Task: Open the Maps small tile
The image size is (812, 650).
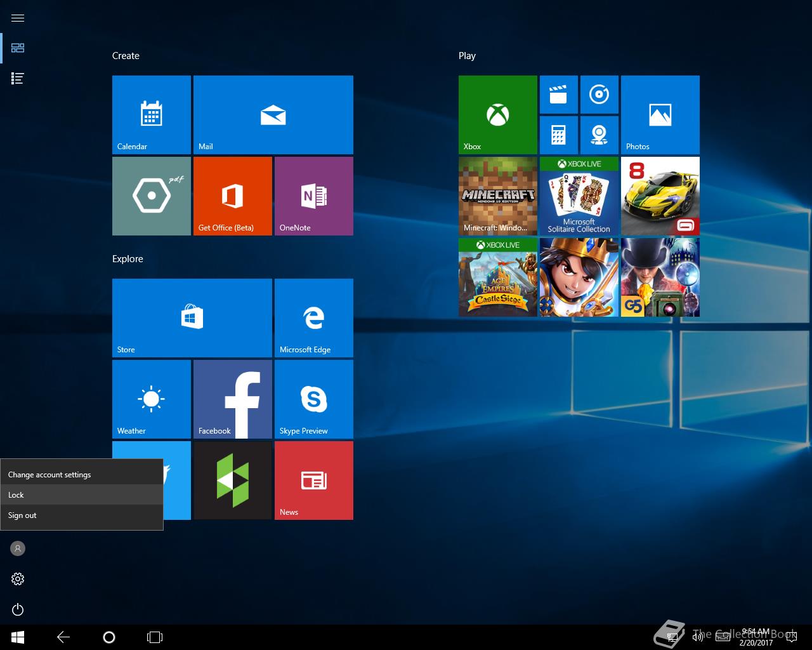Action: [x=599, y=135]
